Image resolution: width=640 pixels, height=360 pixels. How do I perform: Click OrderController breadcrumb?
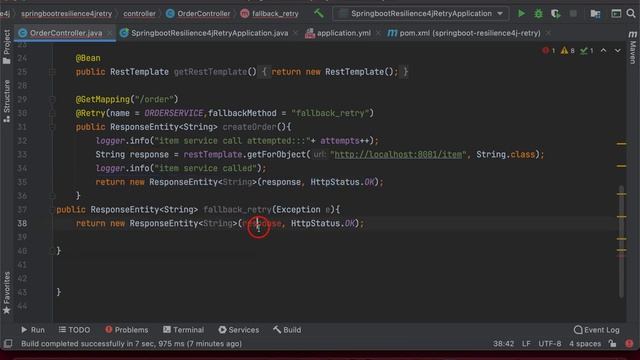tap(198, 13)
